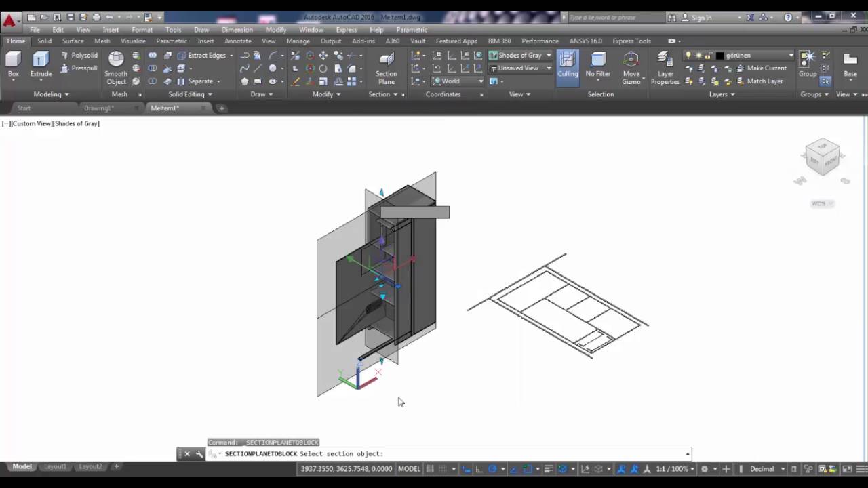
Task: Click the Match Layer button
Action: pos(758,81)
